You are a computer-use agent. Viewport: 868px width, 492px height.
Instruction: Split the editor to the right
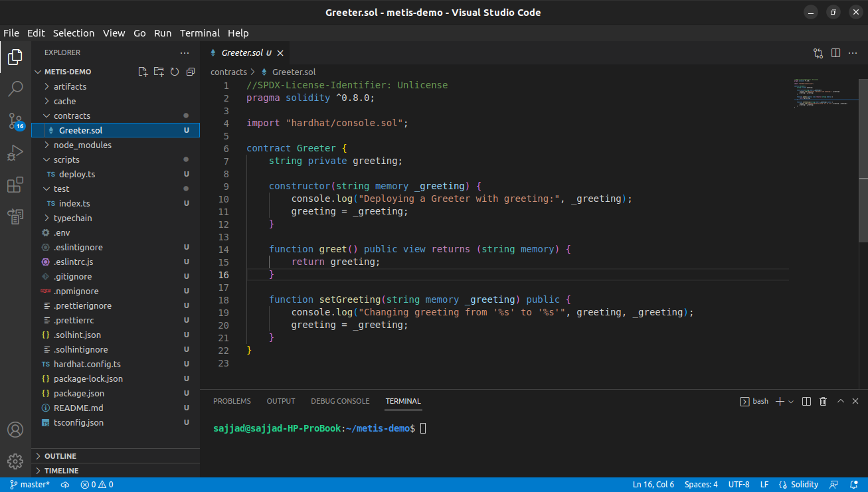tap(836, 53)
